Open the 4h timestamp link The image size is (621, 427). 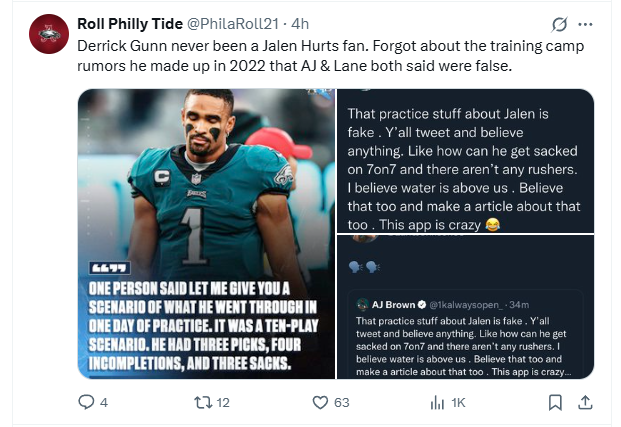(x=302, y=23)
